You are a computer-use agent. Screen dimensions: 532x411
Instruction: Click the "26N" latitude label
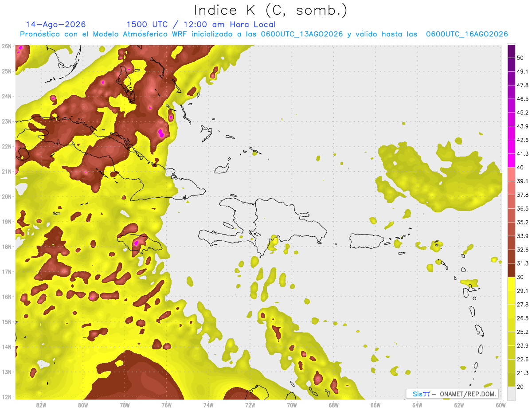pyautogui.click(x=7, y=46)
